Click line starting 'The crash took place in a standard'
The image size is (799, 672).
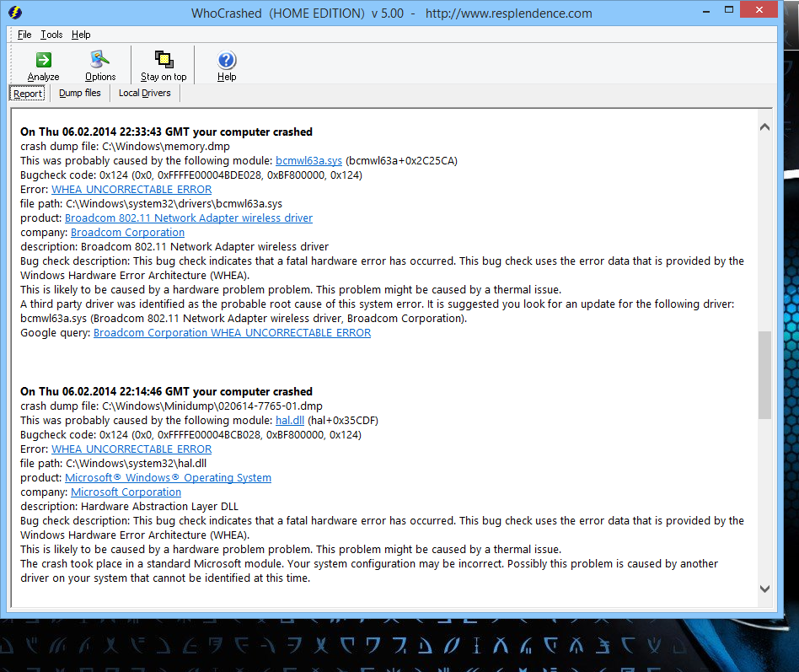coord(369,563)
